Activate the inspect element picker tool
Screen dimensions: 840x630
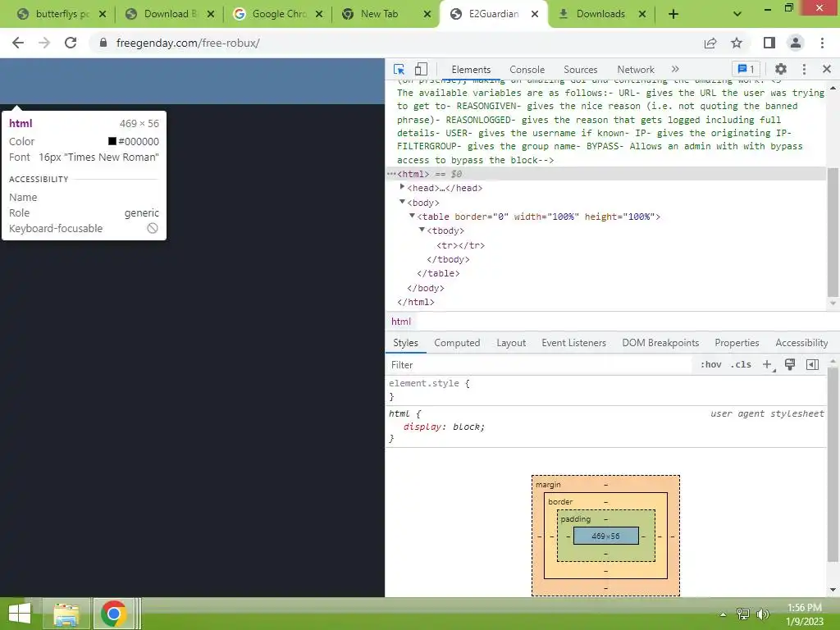click(x=399, y=69)
